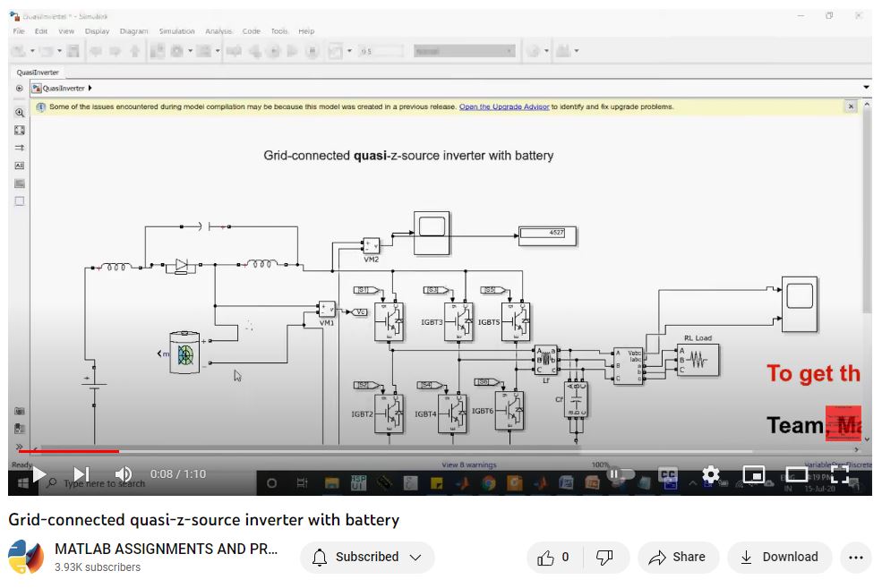The image size is (882, 588).
Task: Open Simulink File menu in video
Action: click(x=19, y=31)
